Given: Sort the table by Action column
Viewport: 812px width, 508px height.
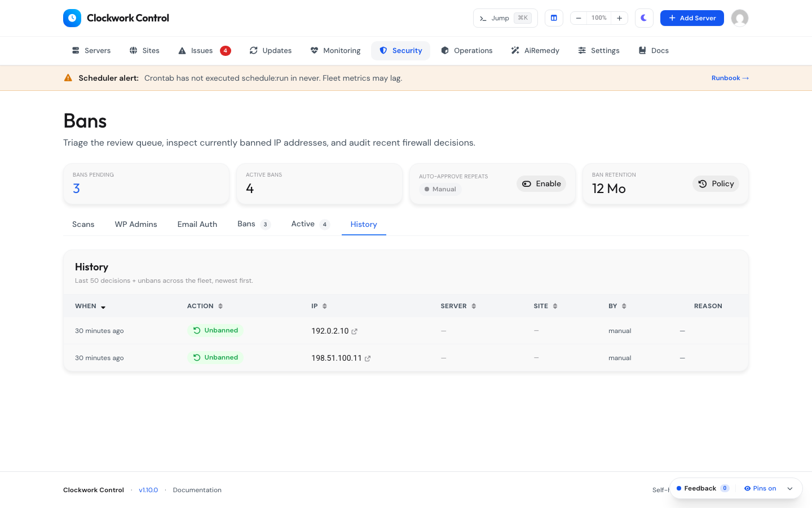Looking at the screenshot, I should coord(205,306).
